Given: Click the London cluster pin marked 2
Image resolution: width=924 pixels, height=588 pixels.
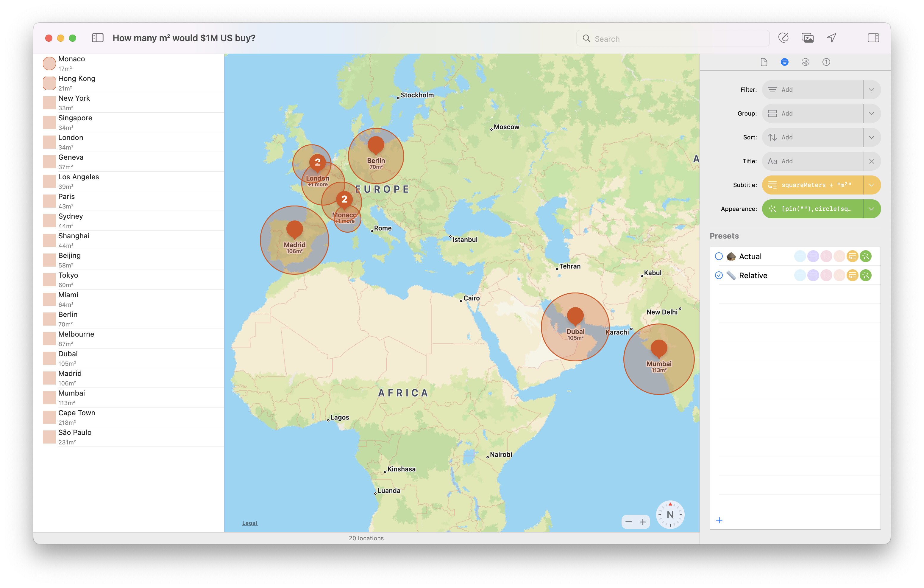Looking at the screenshot, I should [x=317, y=163].
